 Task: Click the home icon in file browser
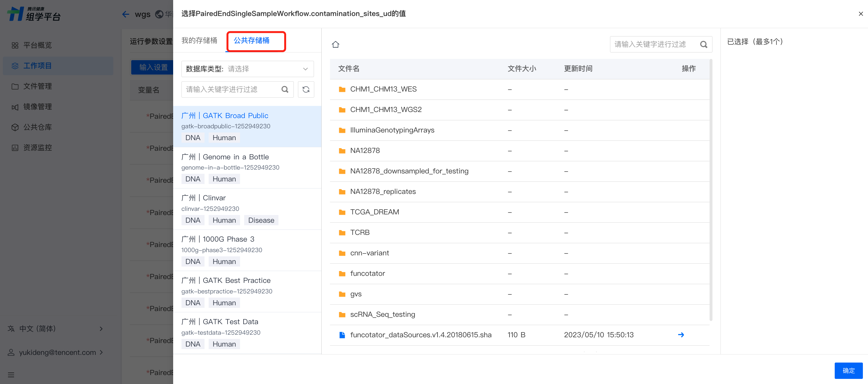[x=335, y=44]
